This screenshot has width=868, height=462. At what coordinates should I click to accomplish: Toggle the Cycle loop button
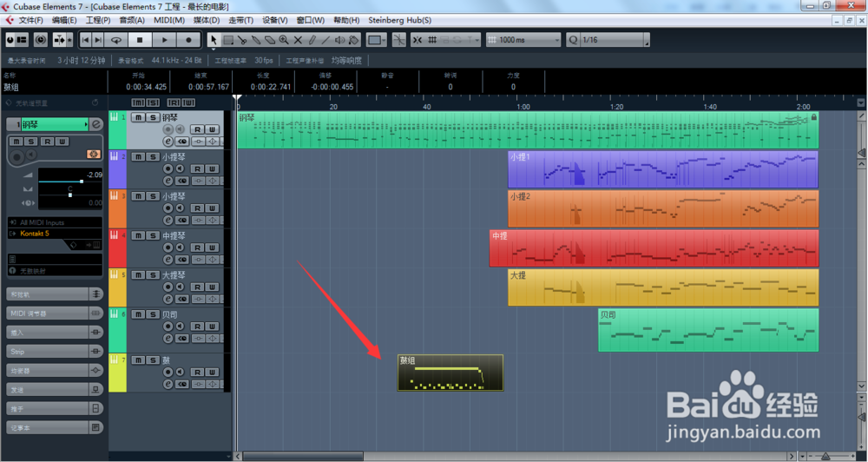(116, 40)
